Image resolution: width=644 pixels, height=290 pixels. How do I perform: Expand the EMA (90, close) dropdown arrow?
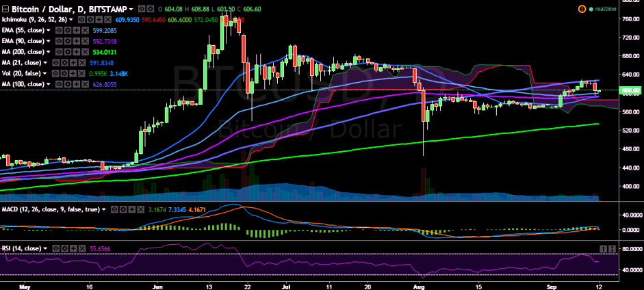tap(49, 41)
